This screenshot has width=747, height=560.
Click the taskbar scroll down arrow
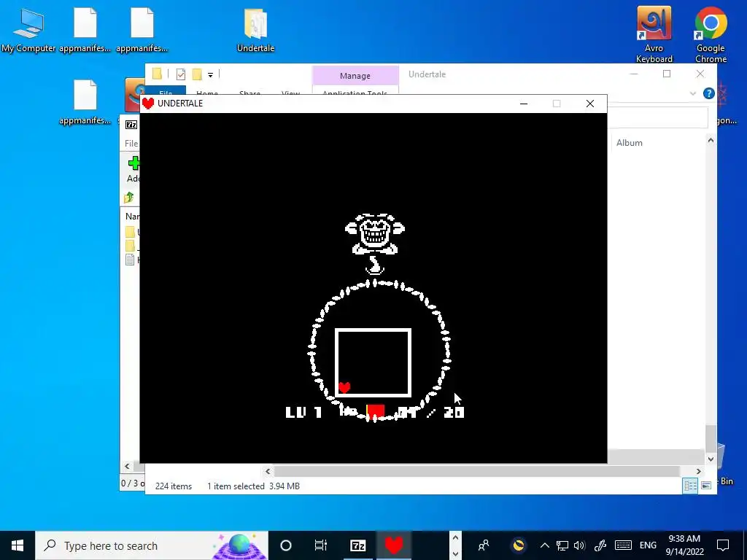[x=455, y=554]
